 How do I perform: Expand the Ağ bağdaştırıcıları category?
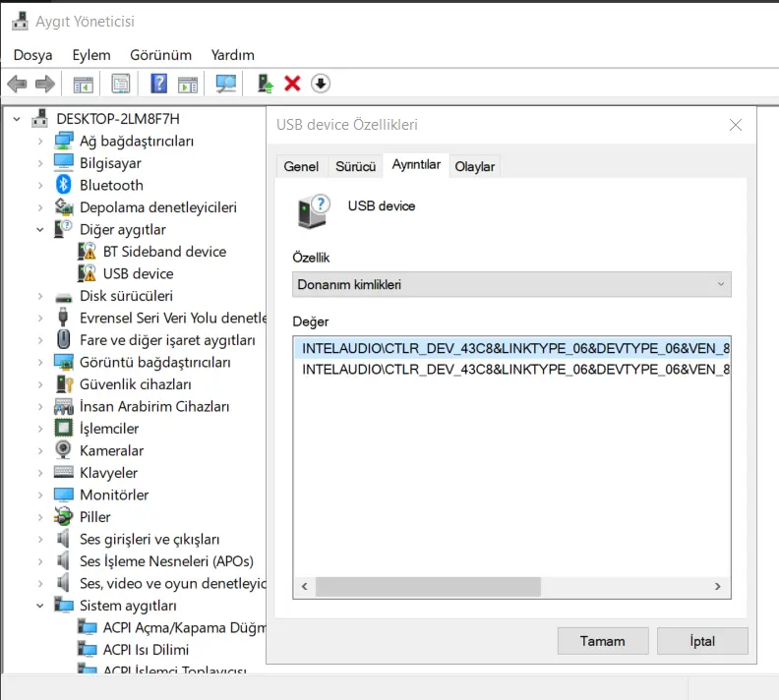(40, 141)
